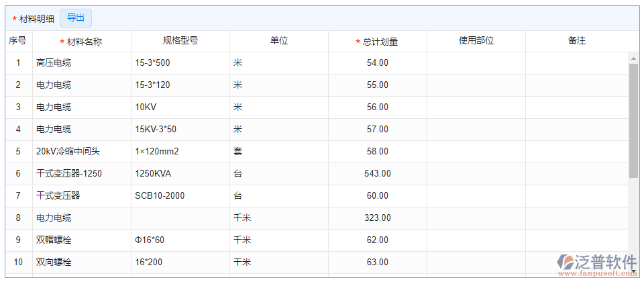Click the 543.00 planned quantity cell

pyautogui.click(x=378, y=174)
